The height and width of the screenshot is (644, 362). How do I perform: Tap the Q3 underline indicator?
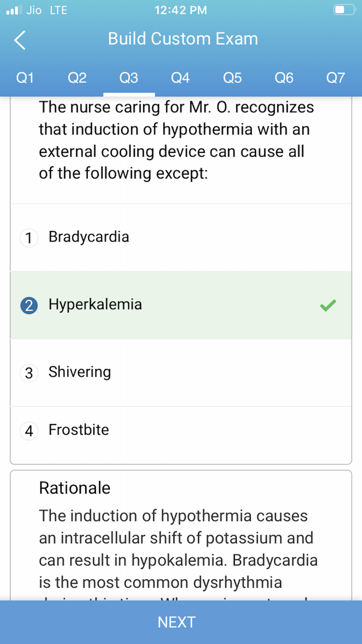coord(129,94)
